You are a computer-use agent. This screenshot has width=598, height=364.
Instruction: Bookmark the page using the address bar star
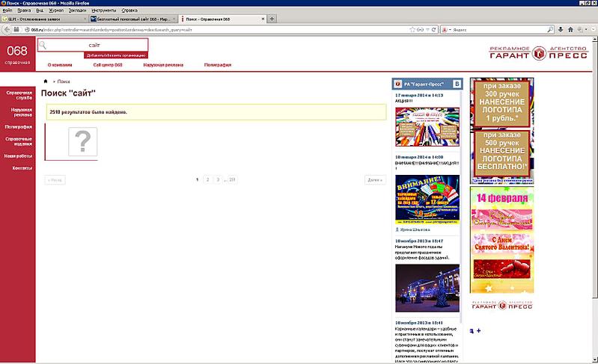(412, 29)
